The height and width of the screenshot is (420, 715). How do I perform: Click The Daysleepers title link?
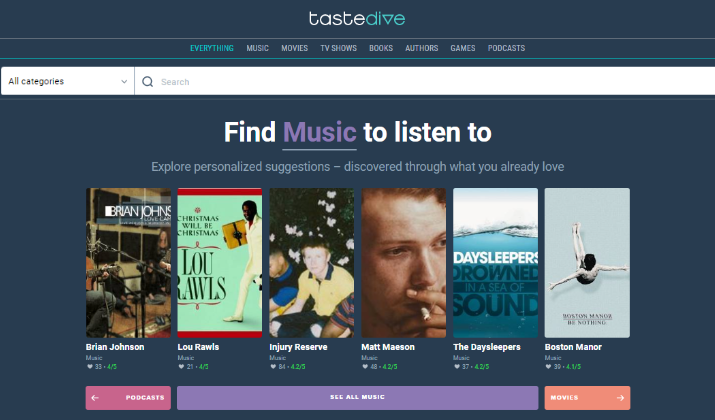(487, 347)
